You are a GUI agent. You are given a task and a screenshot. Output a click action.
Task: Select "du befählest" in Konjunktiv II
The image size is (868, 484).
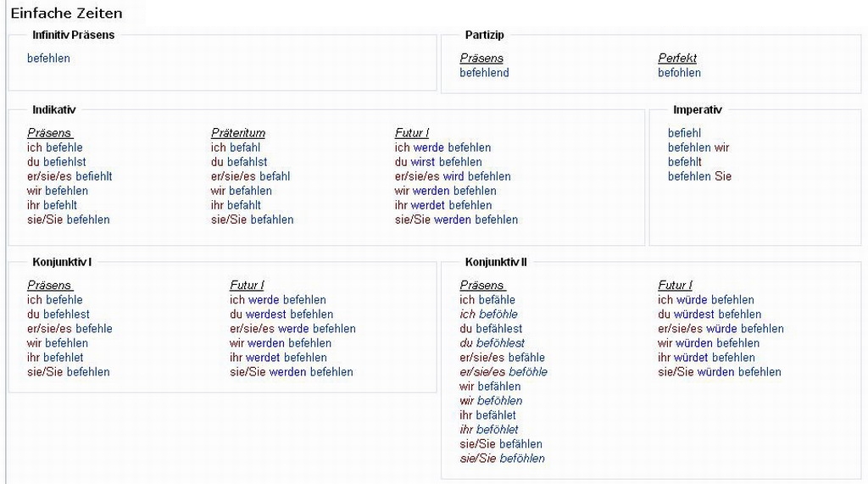[x=491, y=329]
